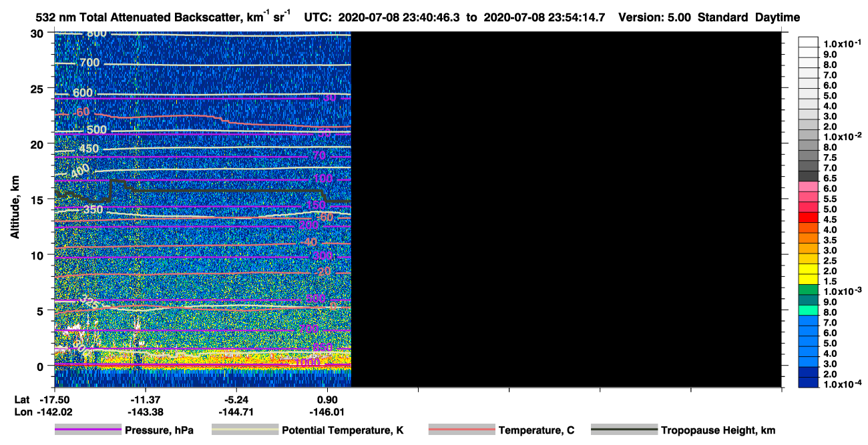This screenshot has height=445, width=868.
Task: Click the 'Lon' row label
Action: pos(22,412)
